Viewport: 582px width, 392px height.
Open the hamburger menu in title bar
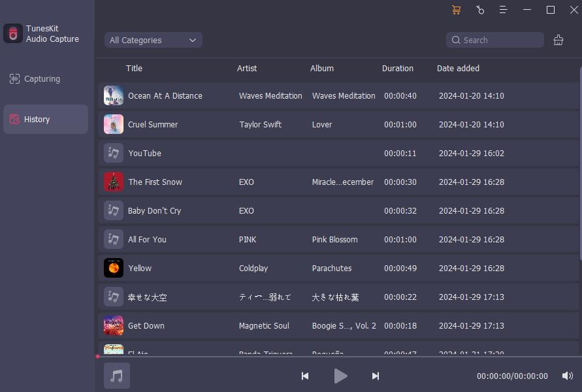coord(504,10)
